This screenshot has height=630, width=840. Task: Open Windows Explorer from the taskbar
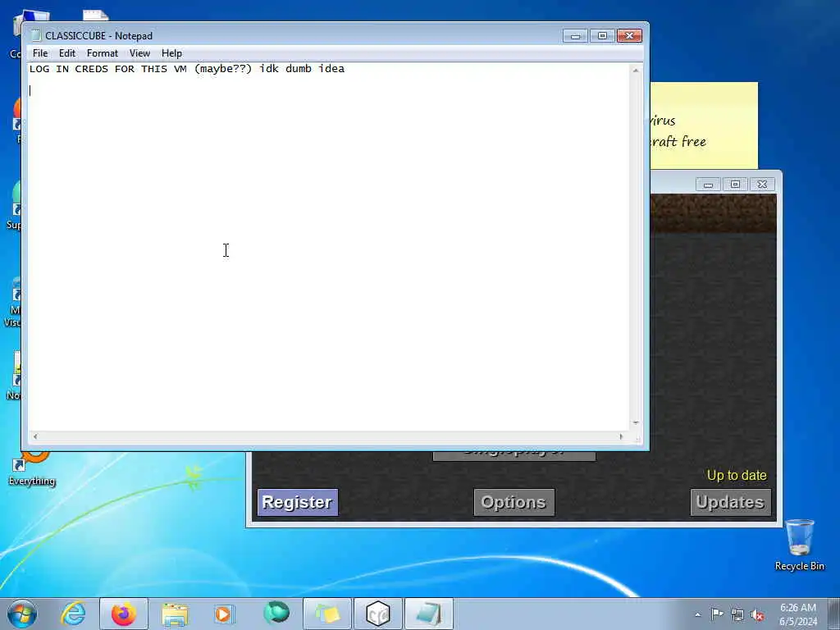175,614
